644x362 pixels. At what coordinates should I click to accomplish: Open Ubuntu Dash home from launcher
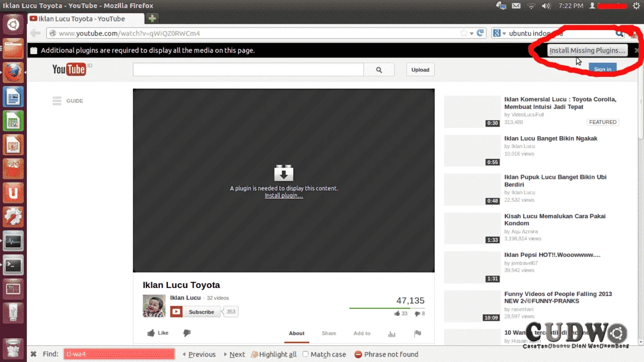13,24
